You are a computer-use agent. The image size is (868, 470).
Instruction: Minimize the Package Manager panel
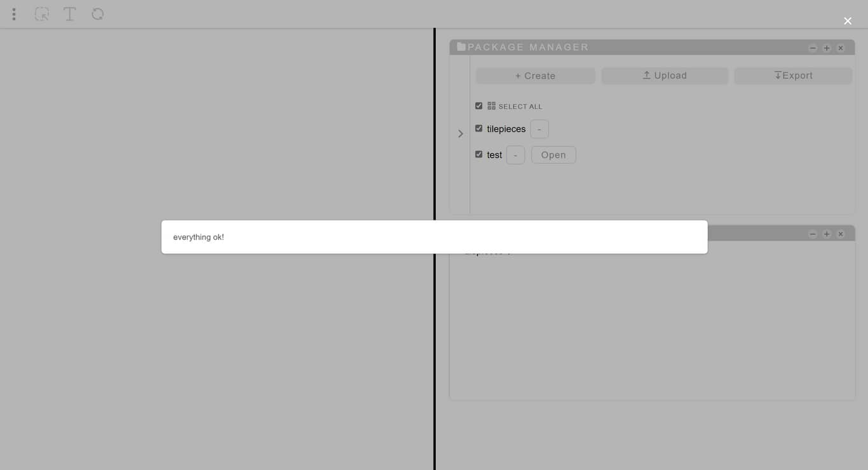[813, 48]
